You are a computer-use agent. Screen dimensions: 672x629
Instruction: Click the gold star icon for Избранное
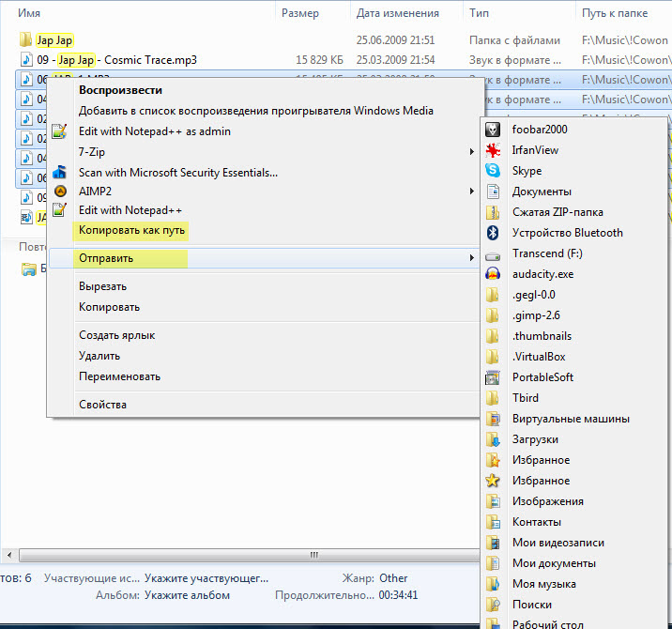493,481
